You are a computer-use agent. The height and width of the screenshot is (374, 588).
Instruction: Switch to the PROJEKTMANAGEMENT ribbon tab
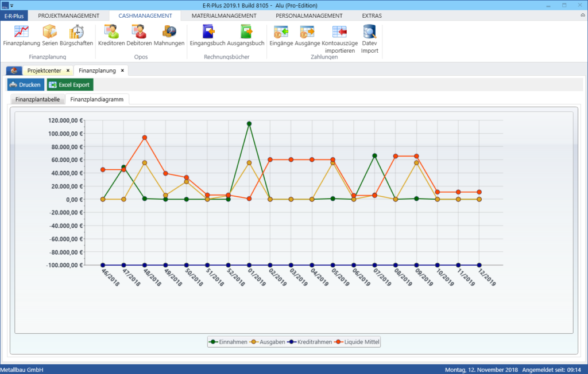pyautogui.click(x=68, y=16)
